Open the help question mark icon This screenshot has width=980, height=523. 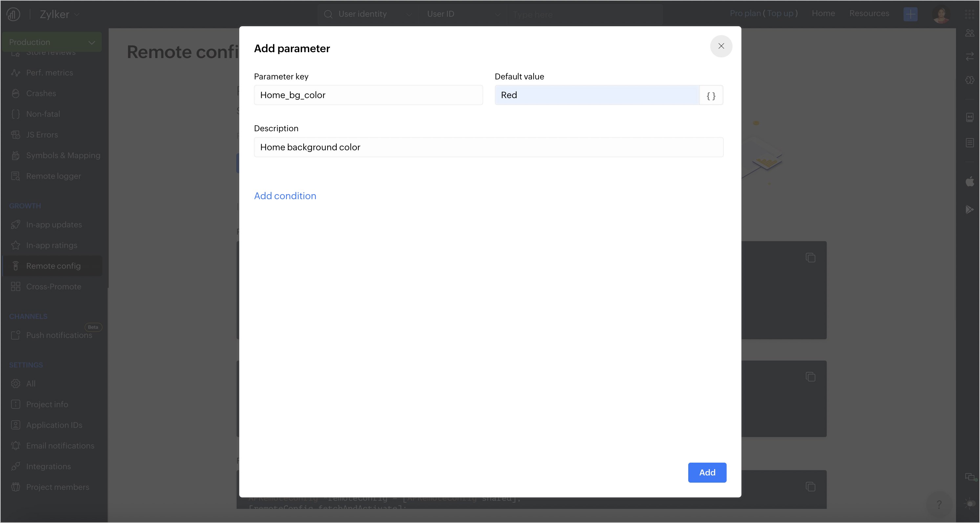click(x=939, y=504)
